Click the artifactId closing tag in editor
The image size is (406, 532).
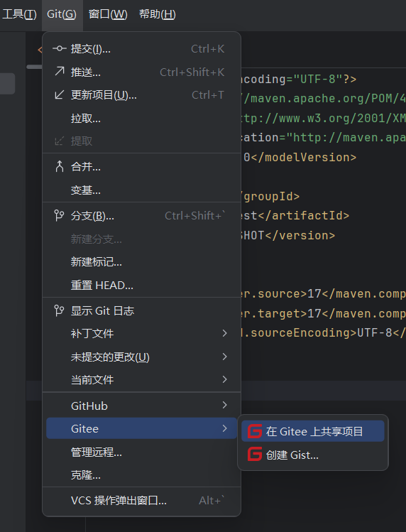(304, 216)
